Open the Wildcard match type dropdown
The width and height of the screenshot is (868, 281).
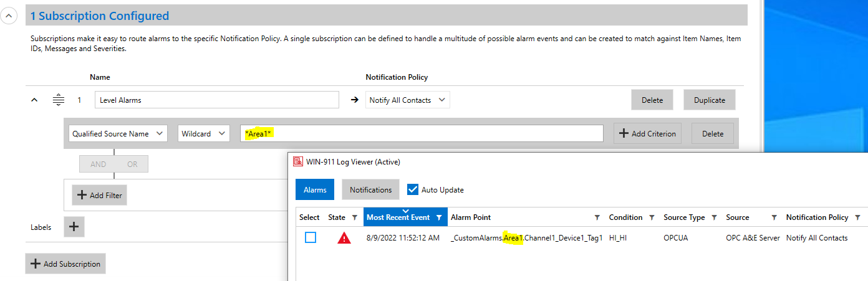[x=203, y=133]
